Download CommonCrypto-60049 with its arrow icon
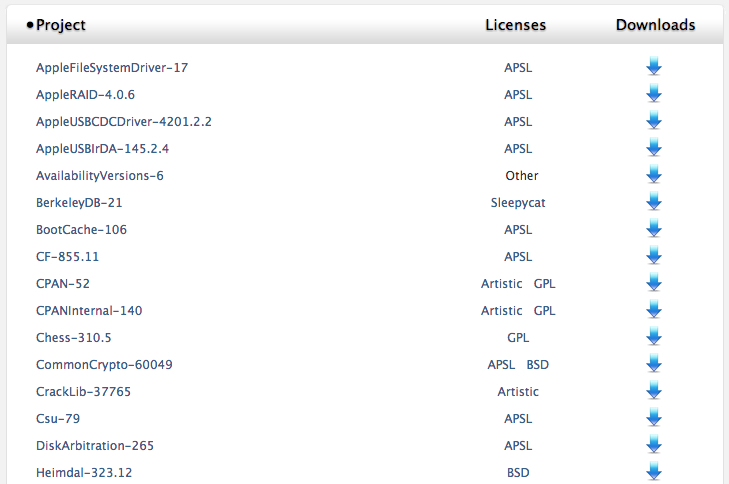Screen dimensions: 729x484 (x=654, y=363)
